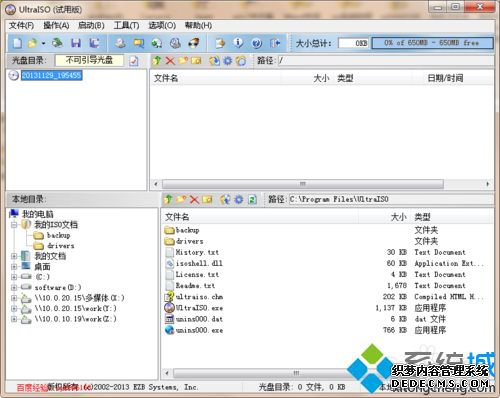Image resolution: width=500 pixels, height=398 pixels.
Task: Click New Folder icon in disc directory toolbar
Action: tap(183, 60)
